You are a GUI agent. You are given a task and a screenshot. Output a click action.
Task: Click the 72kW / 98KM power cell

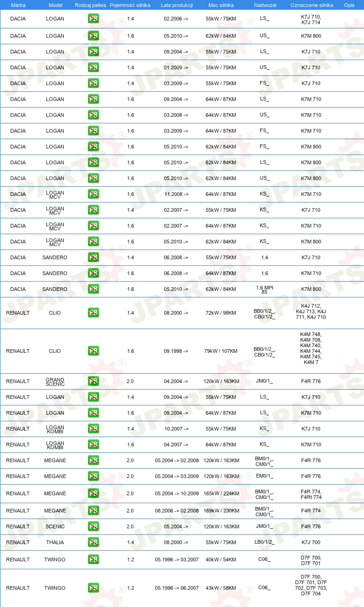pyautogui.click(x=221, y=313)
